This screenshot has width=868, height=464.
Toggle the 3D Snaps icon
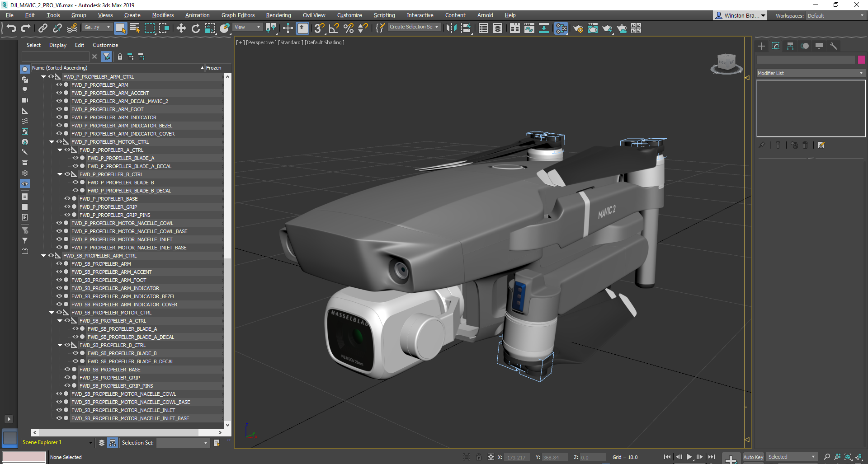coord(319,28)
